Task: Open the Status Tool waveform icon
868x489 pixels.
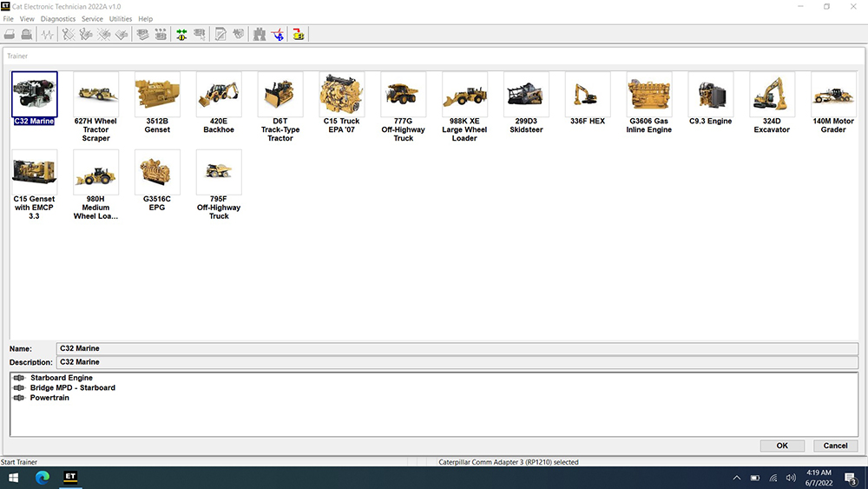Action: [x=48, y=35]
